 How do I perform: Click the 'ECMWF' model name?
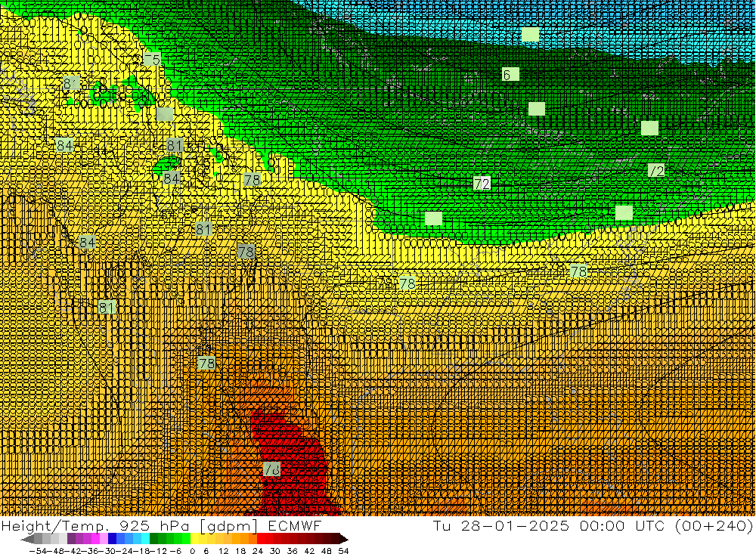coord(294,526)
